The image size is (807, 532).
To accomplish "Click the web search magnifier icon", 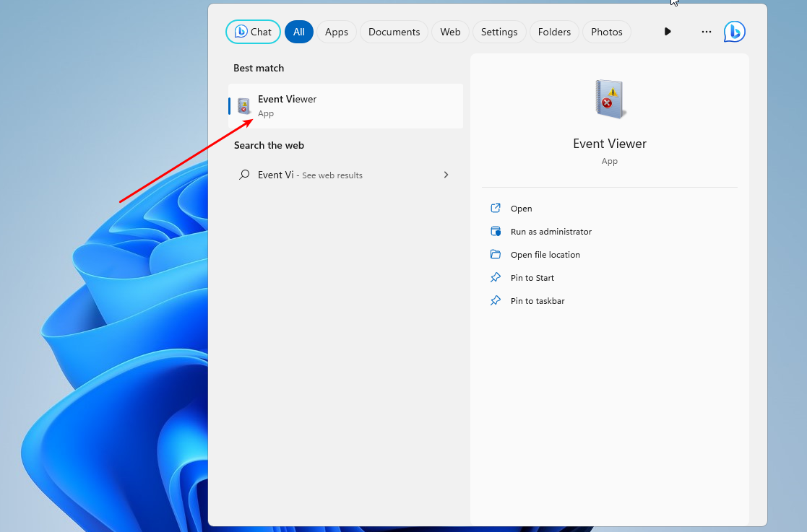I will coord(244,175).
